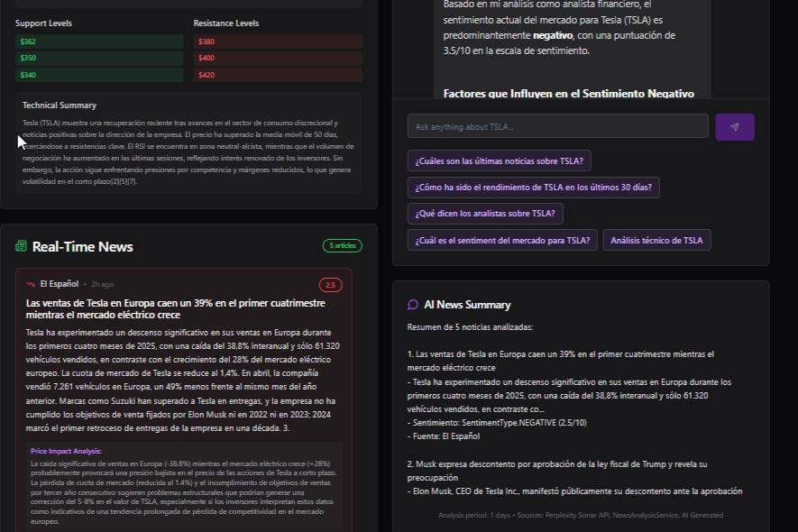Click 'Sentimiento: SentimentType.NEGATIVE (2.5/10)' line
798x532 pixels.
pyautogui.click(x=497, y=423)
